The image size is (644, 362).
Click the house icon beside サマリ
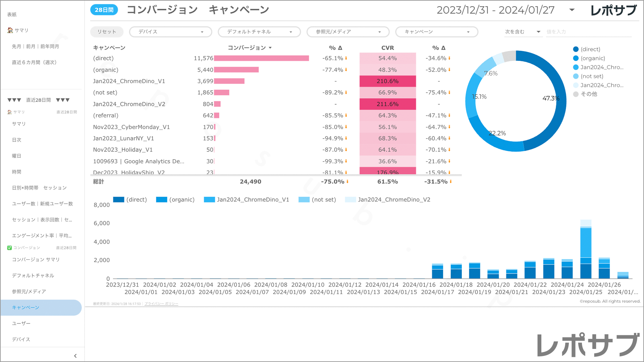(x=10, y=30)
